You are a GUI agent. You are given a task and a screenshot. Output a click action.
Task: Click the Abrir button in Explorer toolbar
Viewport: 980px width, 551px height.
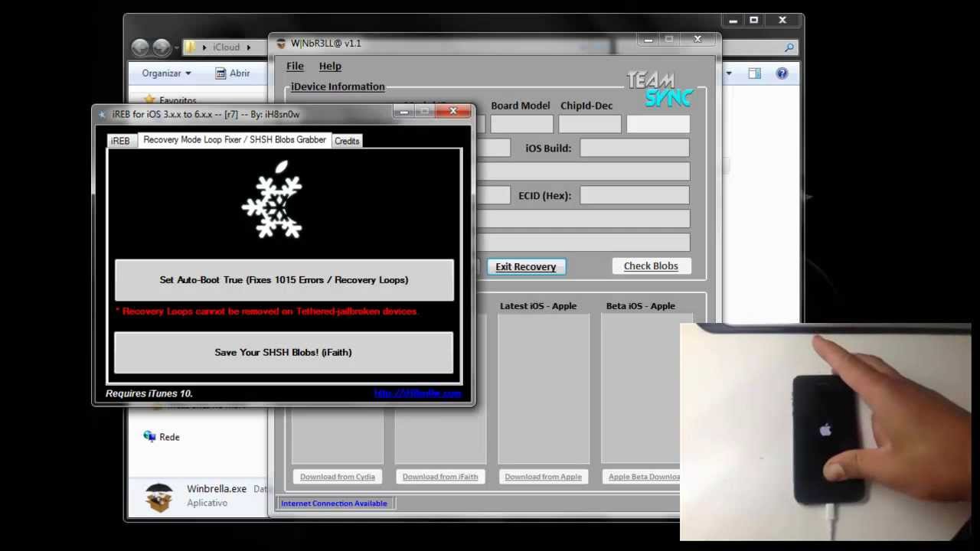[x=232, y=73]
